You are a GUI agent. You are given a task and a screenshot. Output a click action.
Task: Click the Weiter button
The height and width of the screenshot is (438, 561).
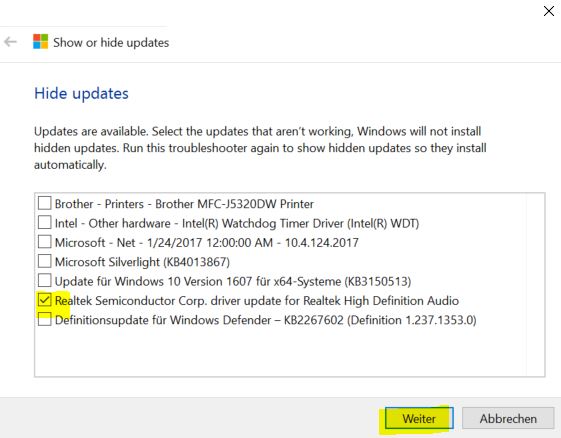point(419,418)
